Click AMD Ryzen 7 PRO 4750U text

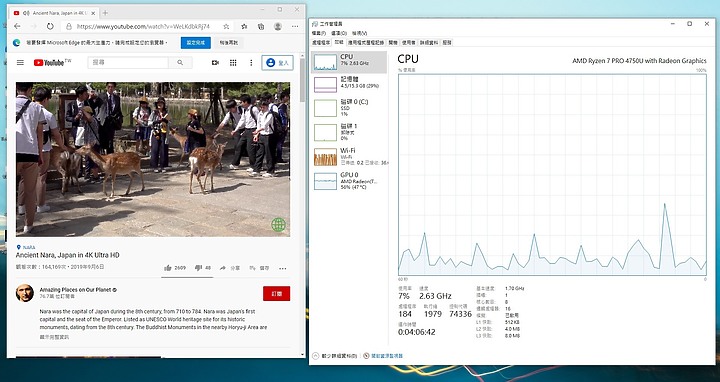point(639,61)
